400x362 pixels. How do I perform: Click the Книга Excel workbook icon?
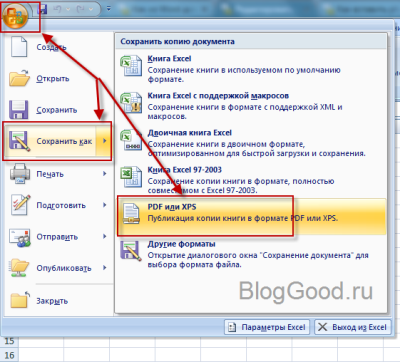click(131, 66)
